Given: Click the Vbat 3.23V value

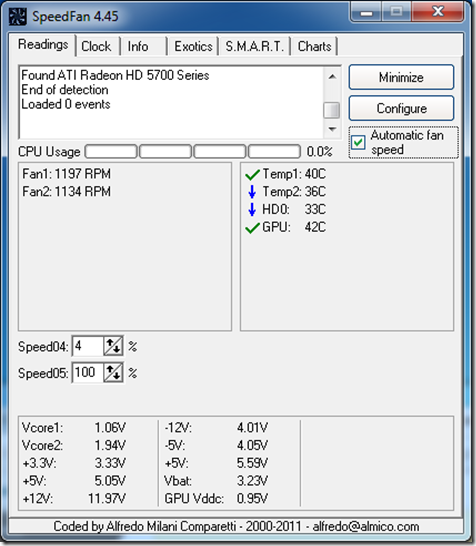Looking at the screenshot, I should tap(252, 481).
